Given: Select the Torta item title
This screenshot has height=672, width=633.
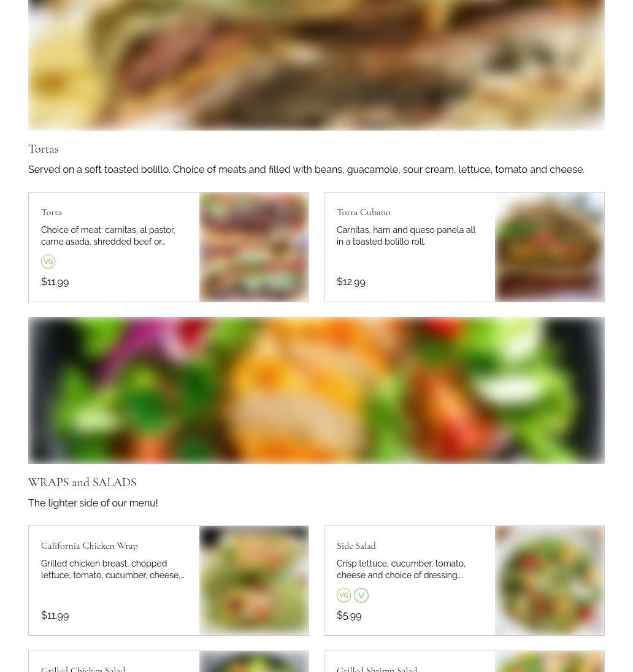Looking at the screenshot, I should click(52, 212).
